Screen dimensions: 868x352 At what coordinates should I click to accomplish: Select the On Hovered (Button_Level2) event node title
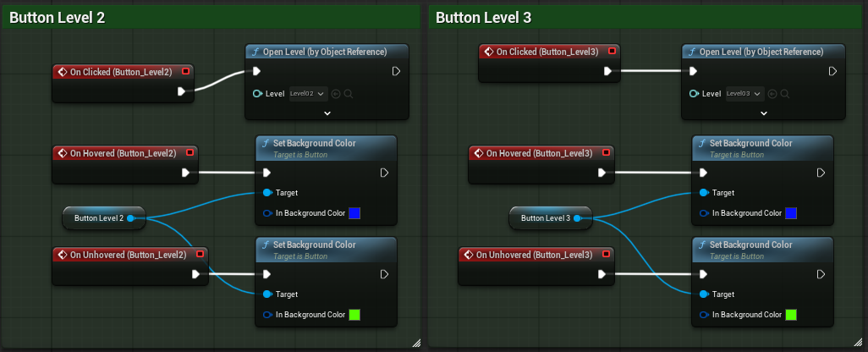tap(125, 153)
